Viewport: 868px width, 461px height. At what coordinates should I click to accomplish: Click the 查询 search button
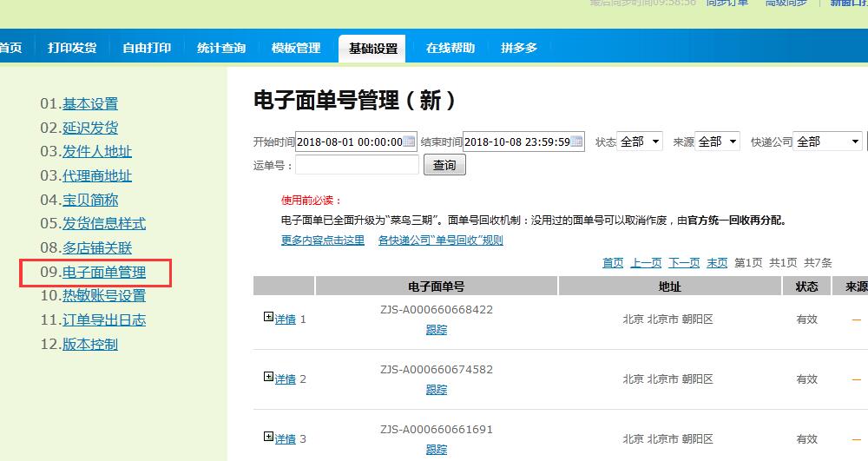[444, 165]
